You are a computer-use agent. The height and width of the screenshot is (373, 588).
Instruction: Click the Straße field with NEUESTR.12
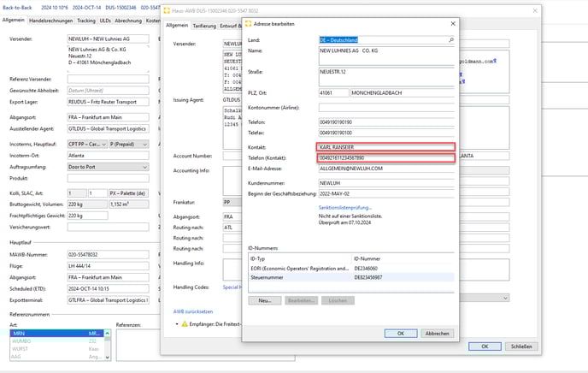coord(386,77)
